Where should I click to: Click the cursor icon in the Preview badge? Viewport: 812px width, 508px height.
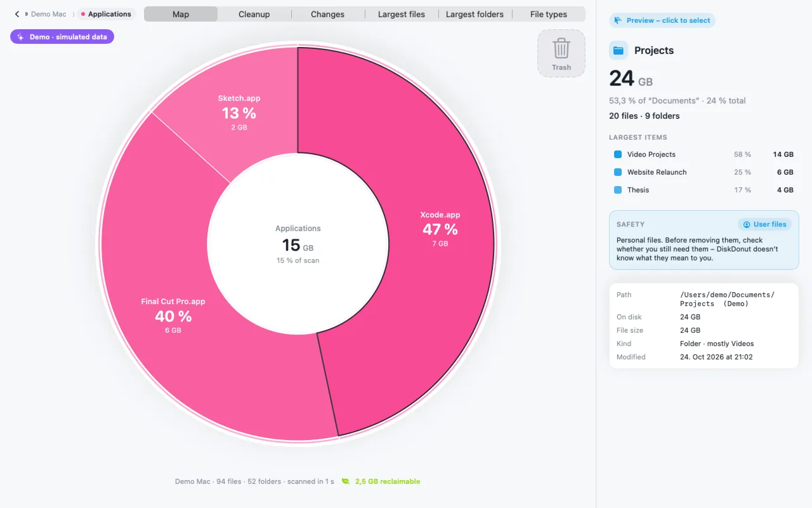point(619,20)
